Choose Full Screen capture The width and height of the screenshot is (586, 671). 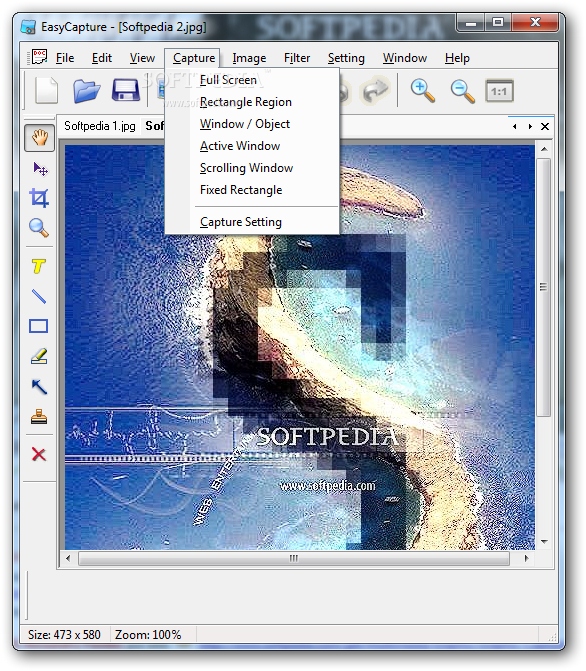[x=253, y=80]
